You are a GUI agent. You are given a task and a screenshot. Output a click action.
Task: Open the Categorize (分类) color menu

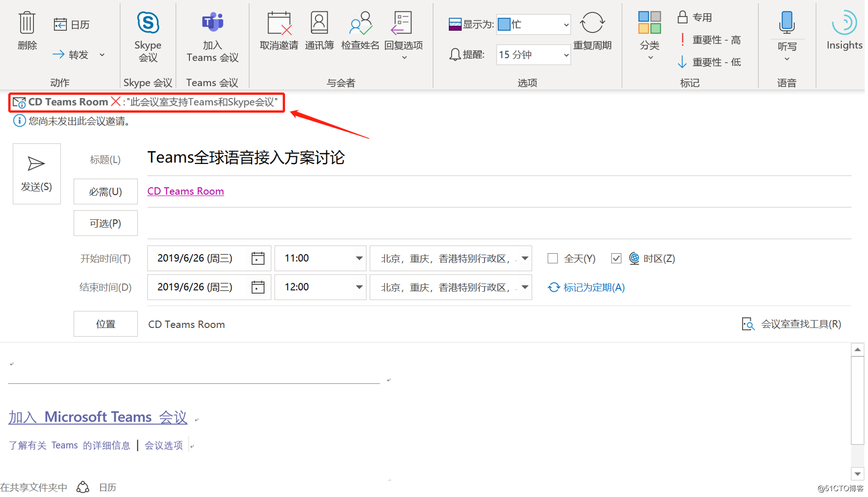(x=651, y=35)
